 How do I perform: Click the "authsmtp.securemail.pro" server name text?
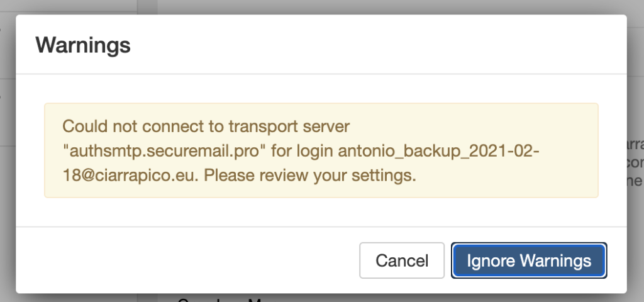[161, 151]
